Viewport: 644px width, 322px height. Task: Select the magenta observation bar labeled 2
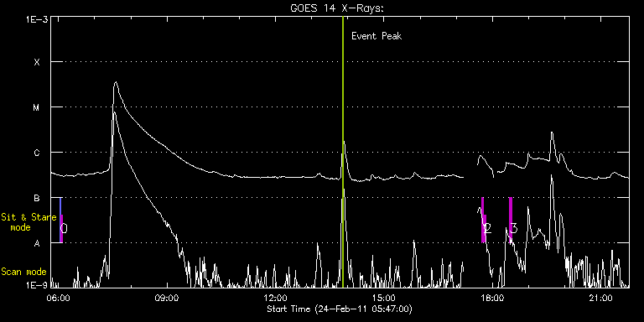click(483, 221)
